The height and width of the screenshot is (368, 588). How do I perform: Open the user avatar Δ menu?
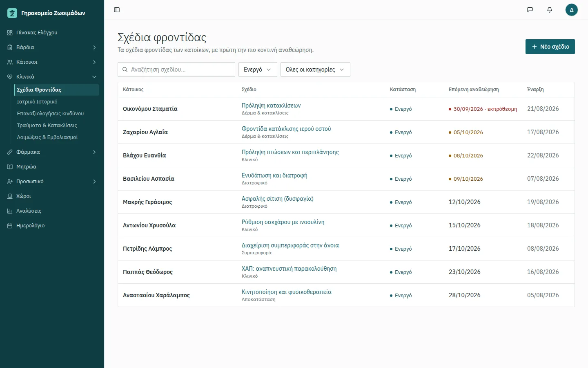pos(572,10)
